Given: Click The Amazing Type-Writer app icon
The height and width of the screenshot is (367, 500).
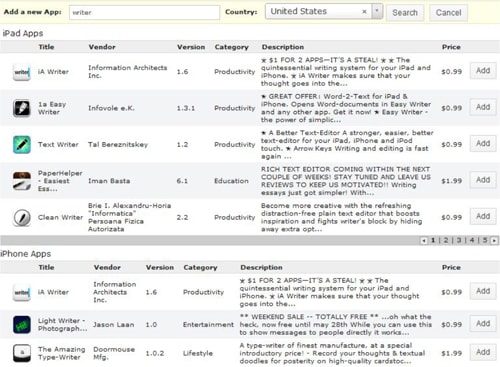Looking at the screenshot, I should (x=22, y=353).
